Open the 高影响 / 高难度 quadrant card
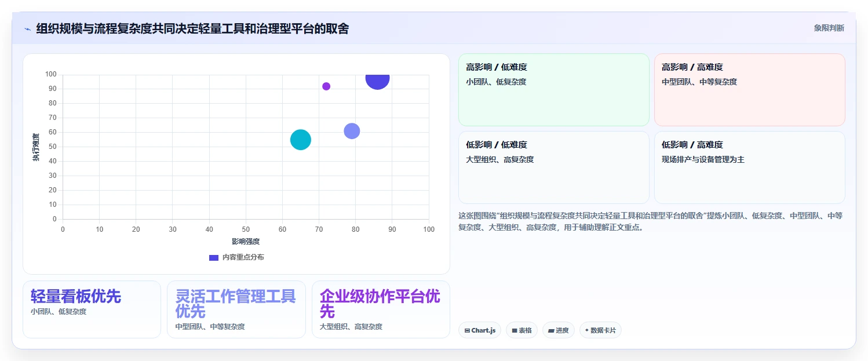Screen dimensions: 868x361 [749, 90]
